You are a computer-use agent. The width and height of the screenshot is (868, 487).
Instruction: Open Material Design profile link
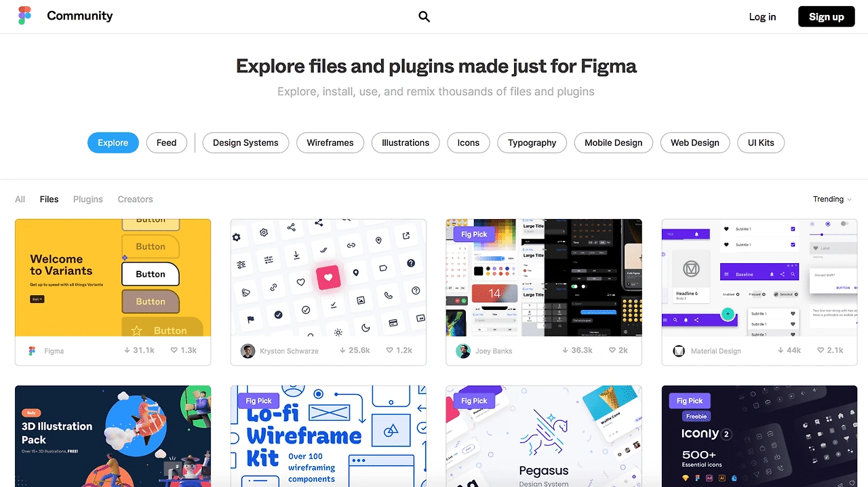716,351
